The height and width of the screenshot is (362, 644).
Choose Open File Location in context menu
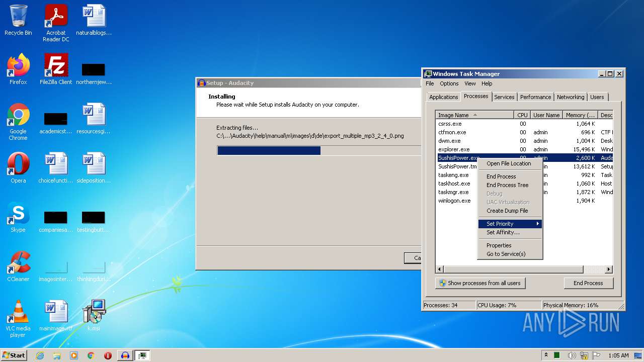(x=510, y=163)
